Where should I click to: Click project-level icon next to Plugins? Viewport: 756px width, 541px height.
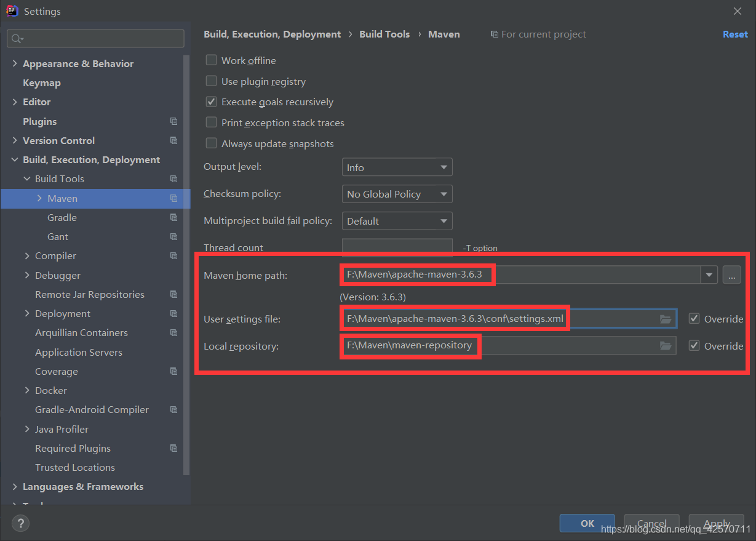pyautogui.click(x=174, y=121)
